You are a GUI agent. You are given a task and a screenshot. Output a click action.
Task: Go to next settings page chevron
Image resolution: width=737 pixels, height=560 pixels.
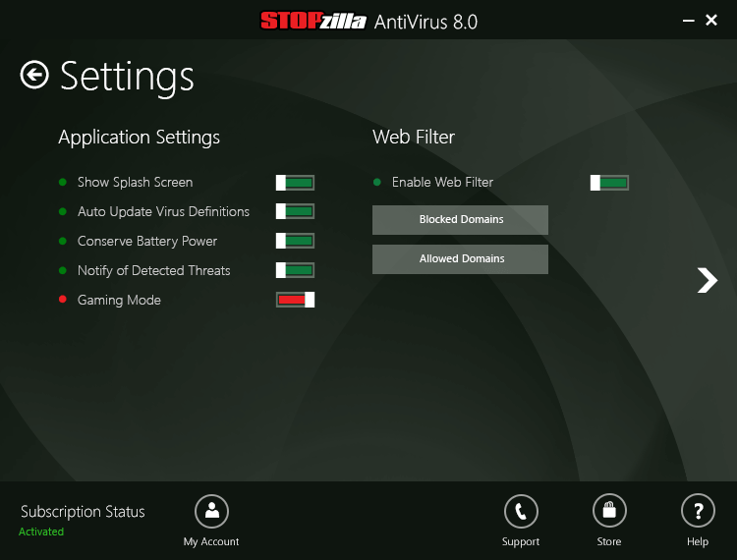tap(707, 280)
